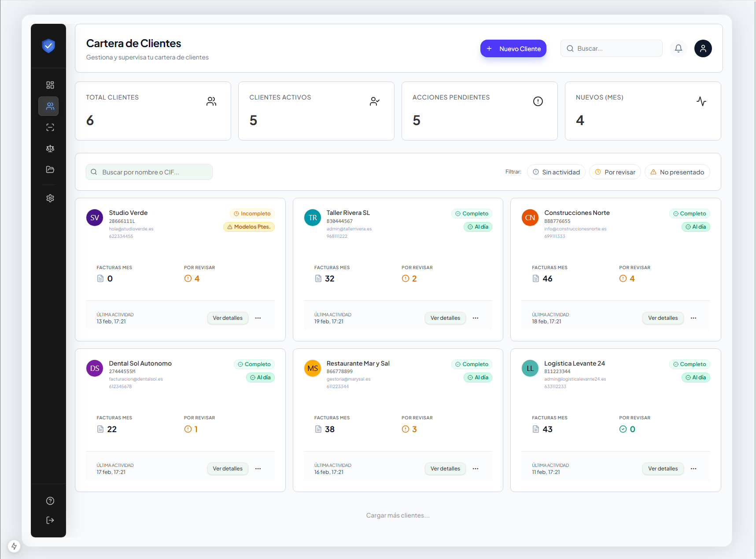This screenshot has width=756, height=559.
Task: Open the user profile avatar
Action: 703,48
